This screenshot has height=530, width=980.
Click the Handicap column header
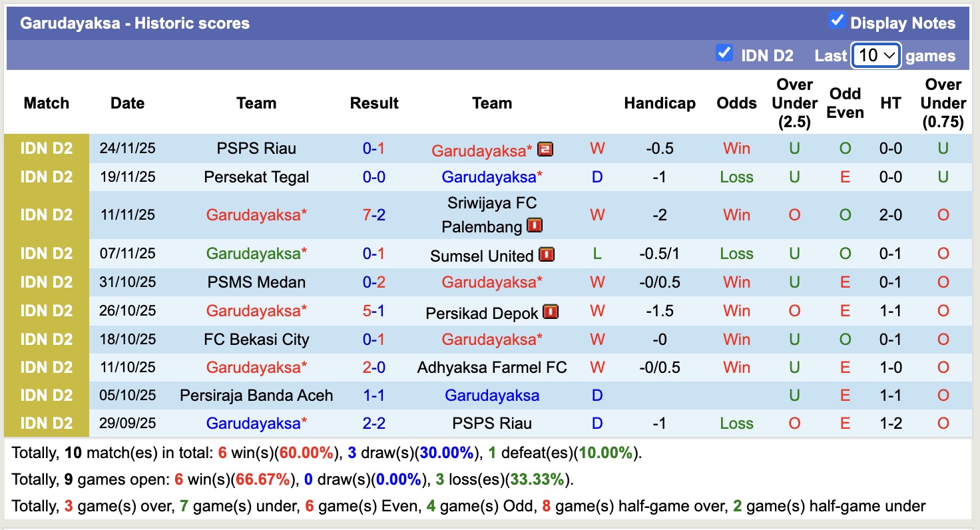pos(659,103)
